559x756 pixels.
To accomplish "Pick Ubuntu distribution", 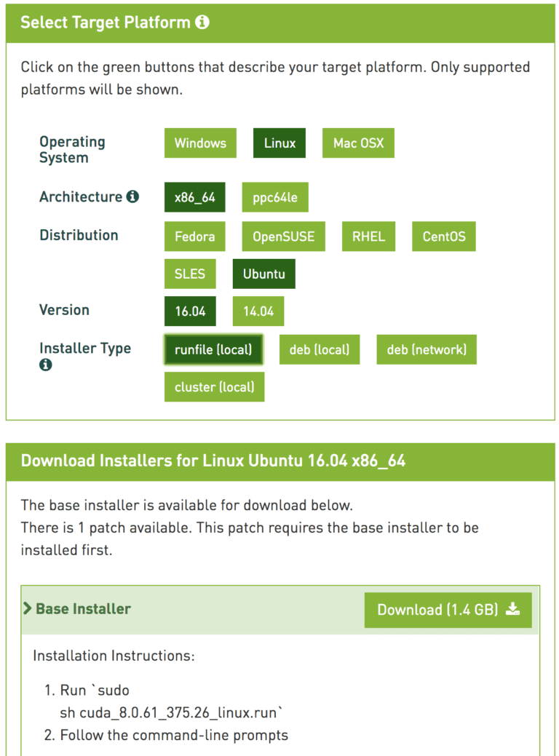I will pyautogui.click(x=263, y=274).
